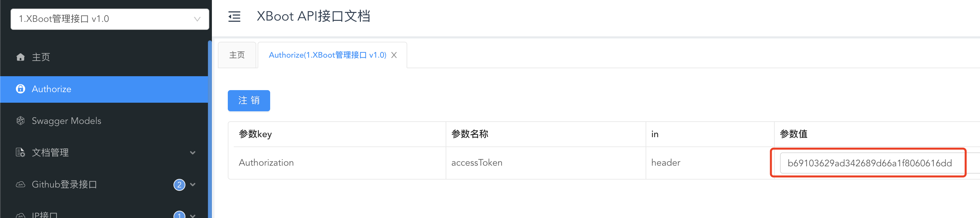This screenshot has width=980, height=218.
Task: Click the blue 注销 button
Action: (249, 100)
